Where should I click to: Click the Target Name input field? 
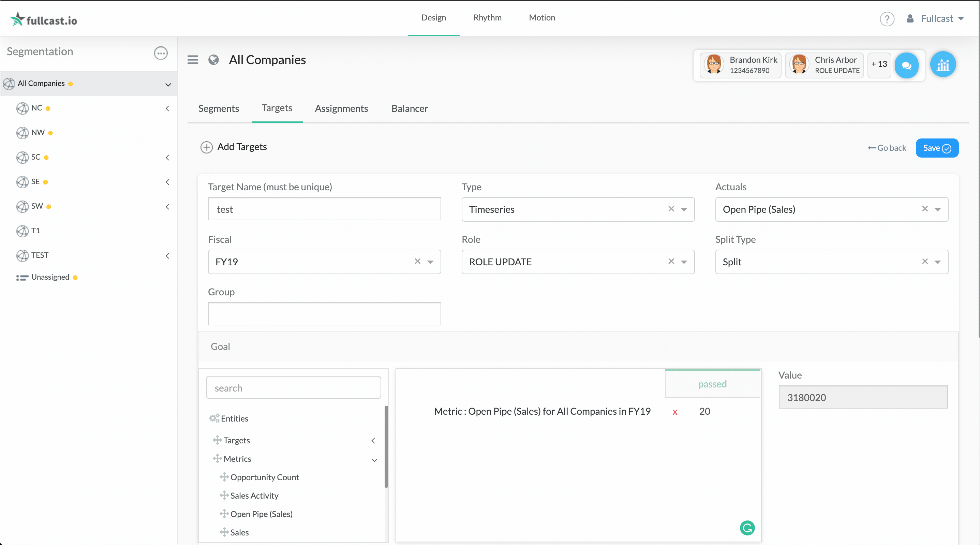324,209
